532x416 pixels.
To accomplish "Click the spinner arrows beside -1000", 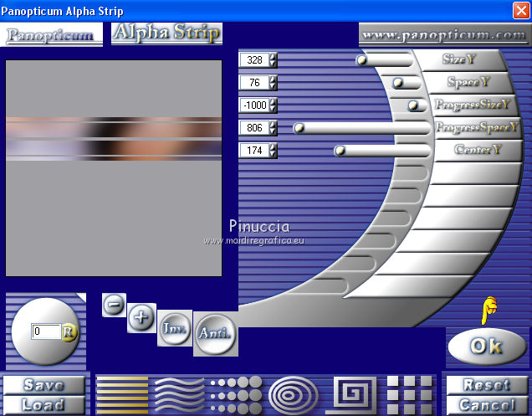I will 274,105.
